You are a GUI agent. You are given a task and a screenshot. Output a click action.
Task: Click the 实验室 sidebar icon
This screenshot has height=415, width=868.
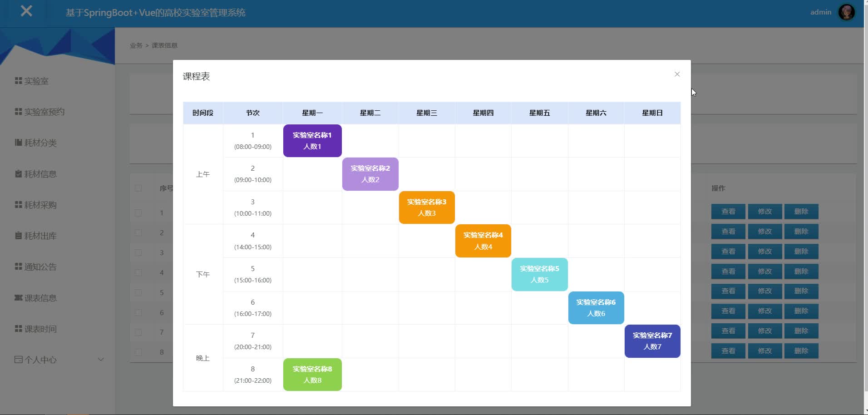[x=18, y=81]
